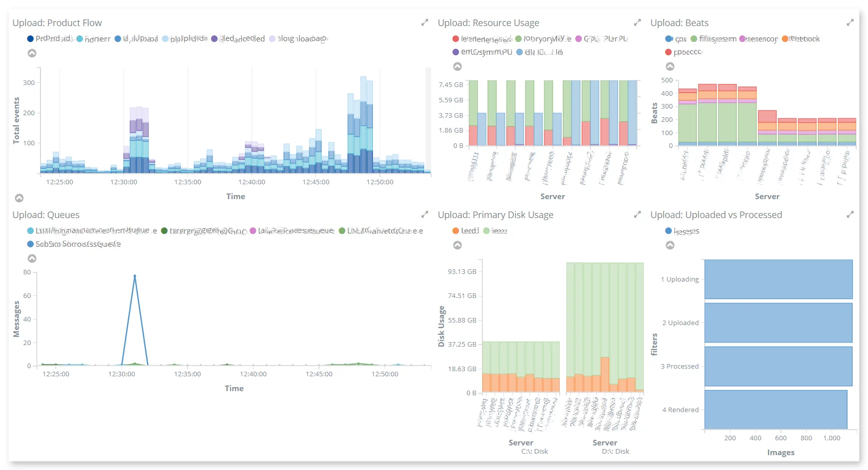Screen dimensions: 868x470
Task: Click the pink legend dot in the Beats panel
Action: click(742, 39)
